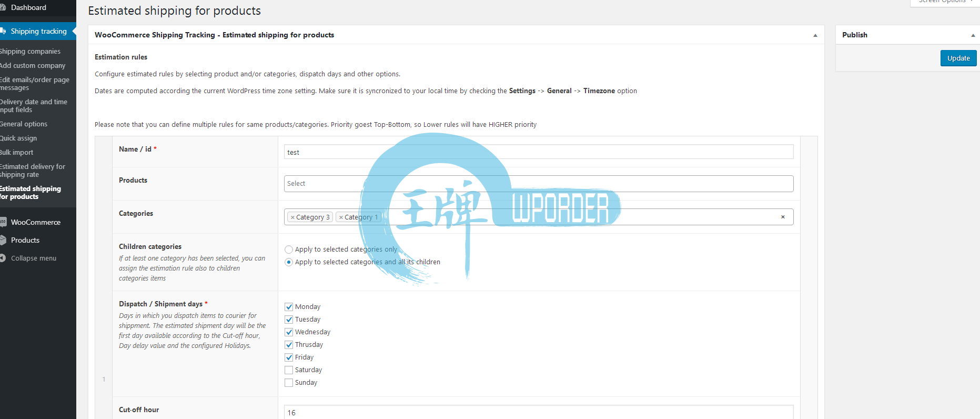The image size is (980, 419).
Task: Focus the Name / id field
Action: click(539, 152)
